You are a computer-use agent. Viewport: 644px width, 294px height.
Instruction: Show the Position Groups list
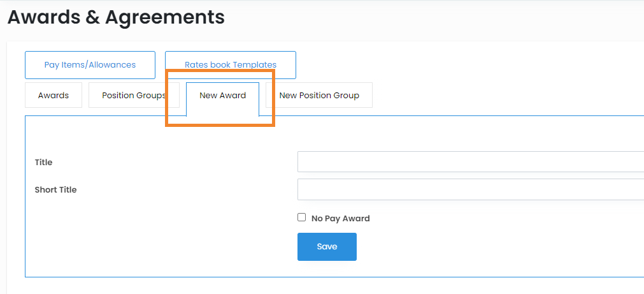click(133, 95)
